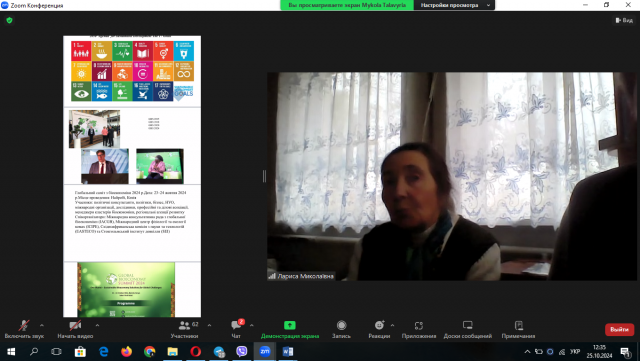The image size is (640, 361).
Task: Launch Opera browser from taskbar
Action: coord(196,352)
